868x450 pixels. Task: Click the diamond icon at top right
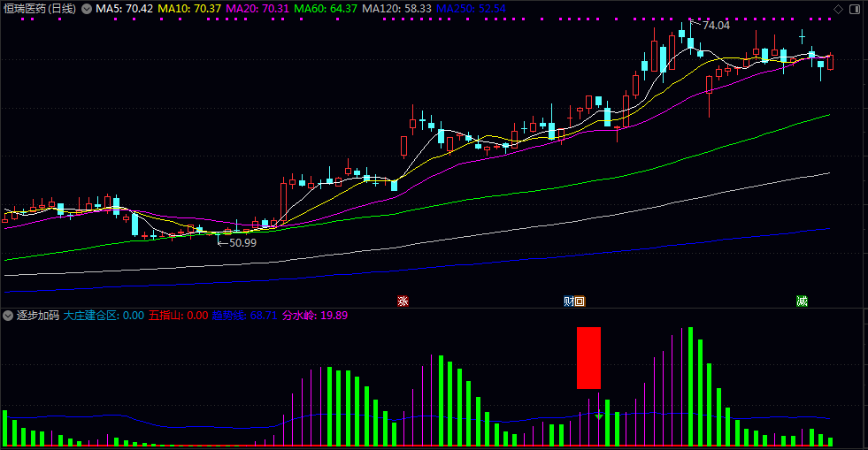(838, 9)
